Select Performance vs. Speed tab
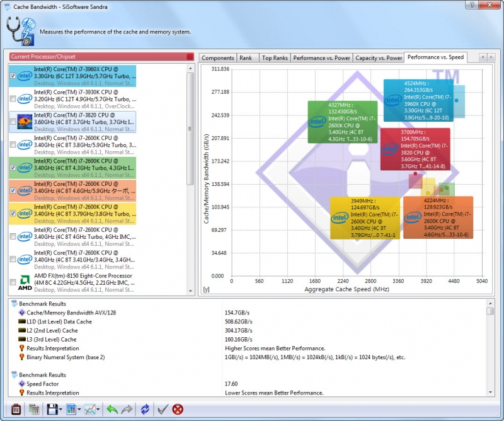504x421 pixels. (435, 57)
